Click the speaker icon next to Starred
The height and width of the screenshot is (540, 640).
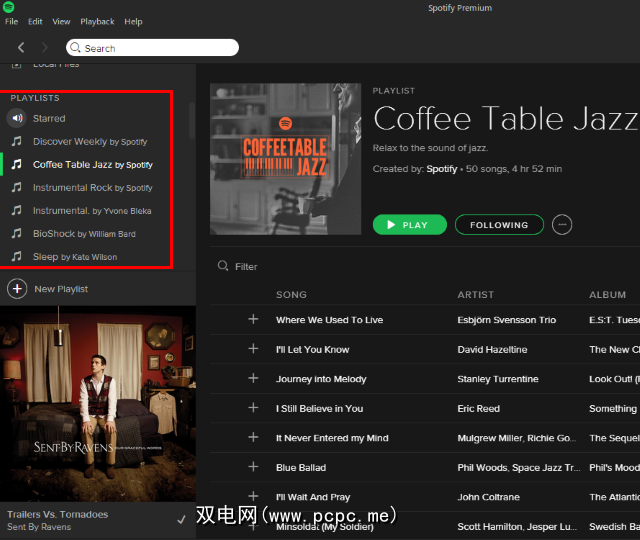click(16, 118)
